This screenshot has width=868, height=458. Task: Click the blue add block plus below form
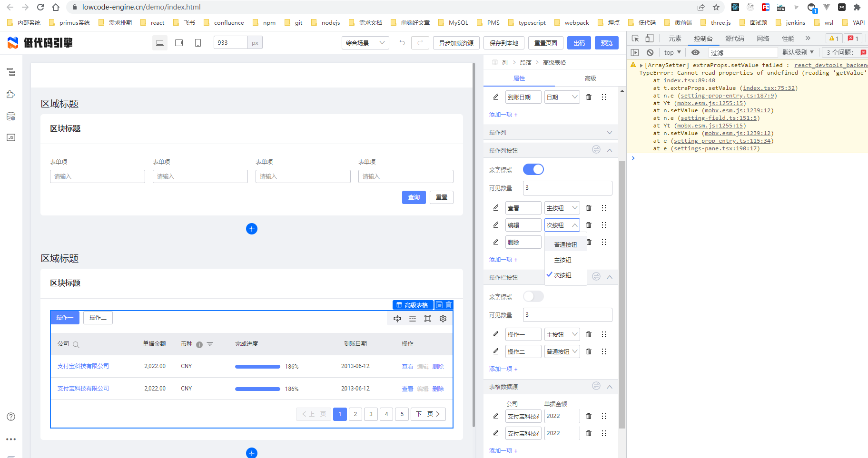[x=252, y=229]
